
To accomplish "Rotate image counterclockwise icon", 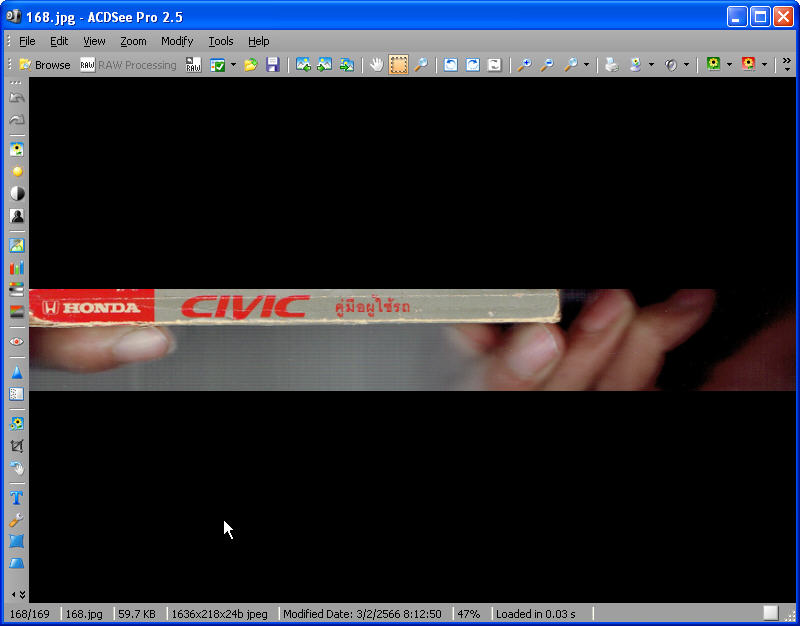I will [451, 65].
